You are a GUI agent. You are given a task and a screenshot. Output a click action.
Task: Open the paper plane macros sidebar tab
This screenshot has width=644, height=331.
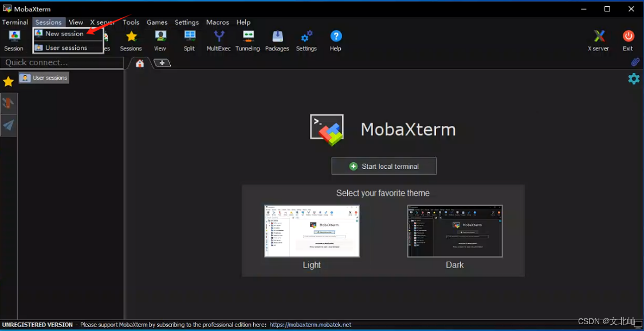[9, 125]
